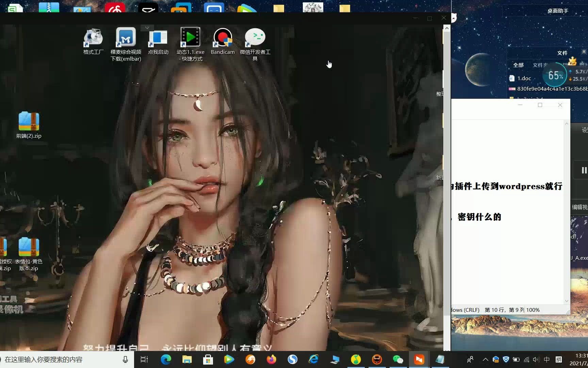Click the 文件 panel header
Image resolution: width=588 pixels, height=368 pixels.
562,53
